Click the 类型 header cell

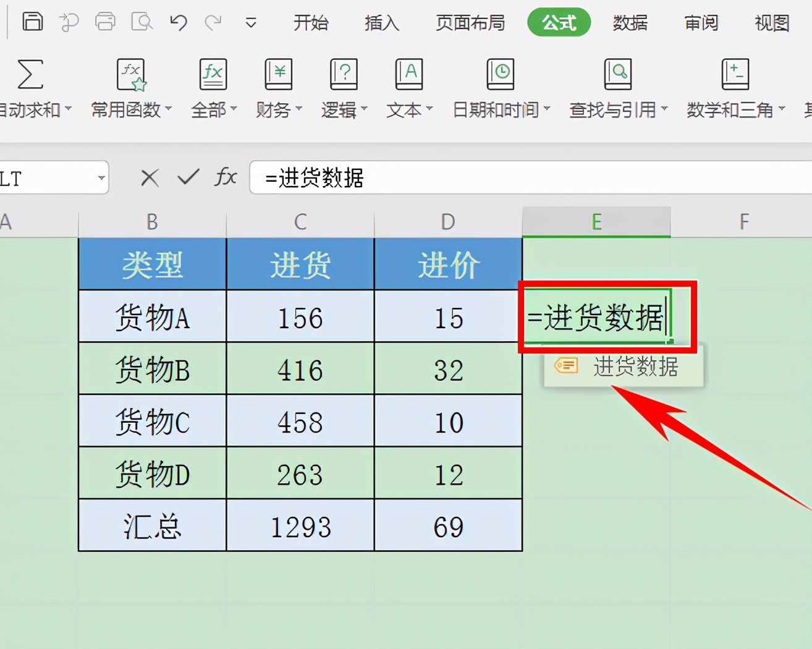[152, 265]
